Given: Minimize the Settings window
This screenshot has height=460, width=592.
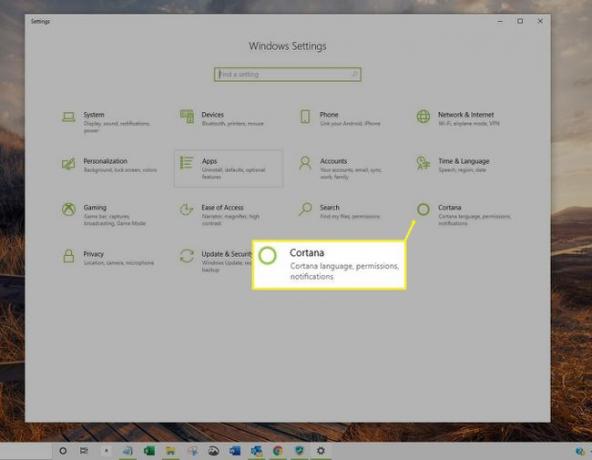Looking at the screenshot, I should [x=500, y=21].
